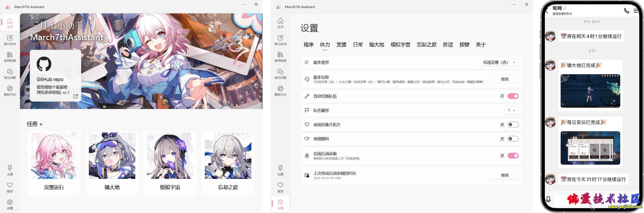Open 主页 in the home window sidebar
The height and width of the screenshot is (213, 644).
coord(10,23)
